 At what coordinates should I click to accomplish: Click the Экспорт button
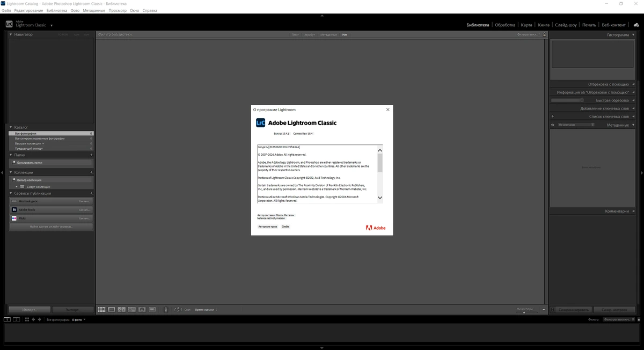tap(73, 310)
